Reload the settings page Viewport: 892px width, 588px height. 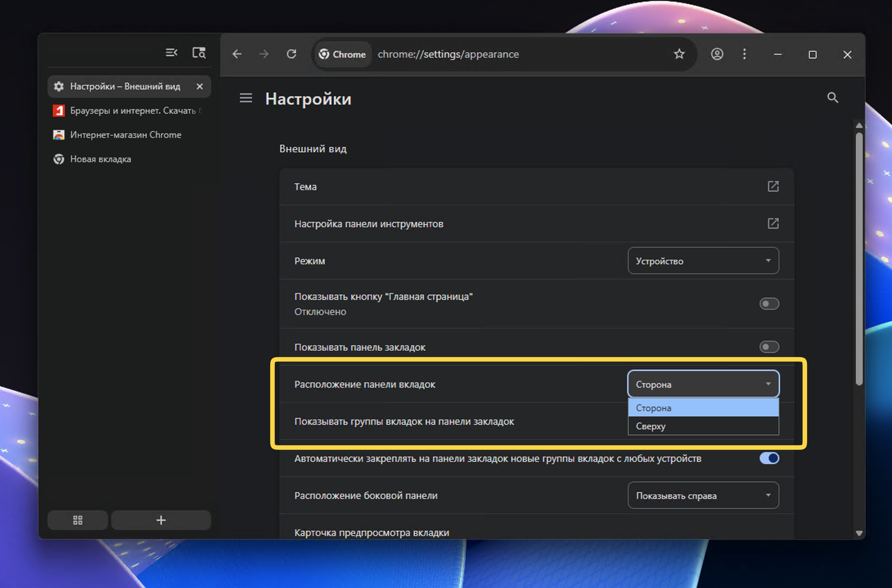click(x=291, y=54)
